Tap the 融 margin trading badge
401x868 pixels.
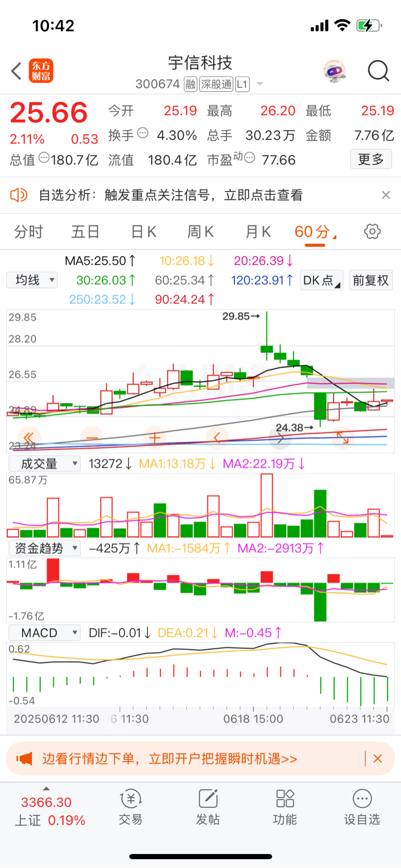pyautogui.click(x=191, y=84)
